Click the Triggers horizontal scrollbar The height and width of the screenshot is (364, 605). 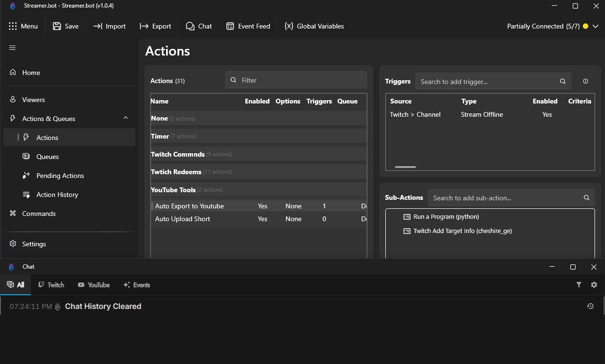tap(405, 167)
